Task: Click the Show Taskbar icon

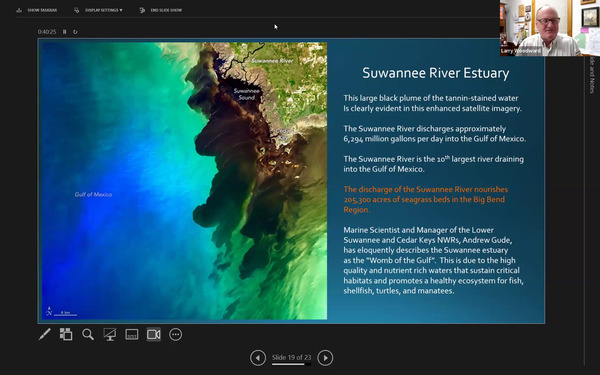Action: [19, 10]
